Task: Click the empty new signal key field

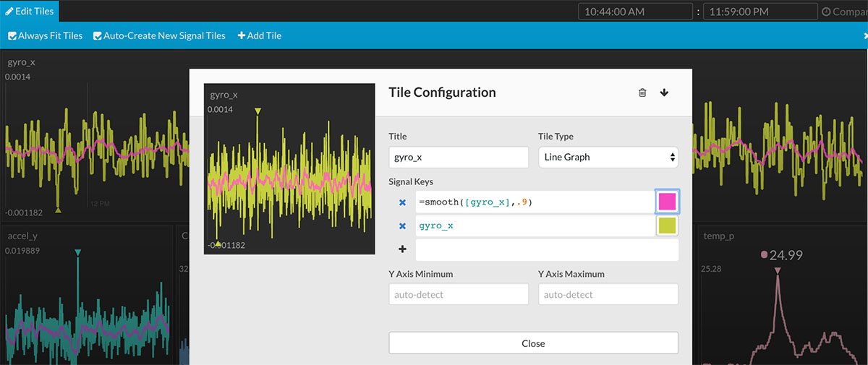Action: click(x=546, y=249)
